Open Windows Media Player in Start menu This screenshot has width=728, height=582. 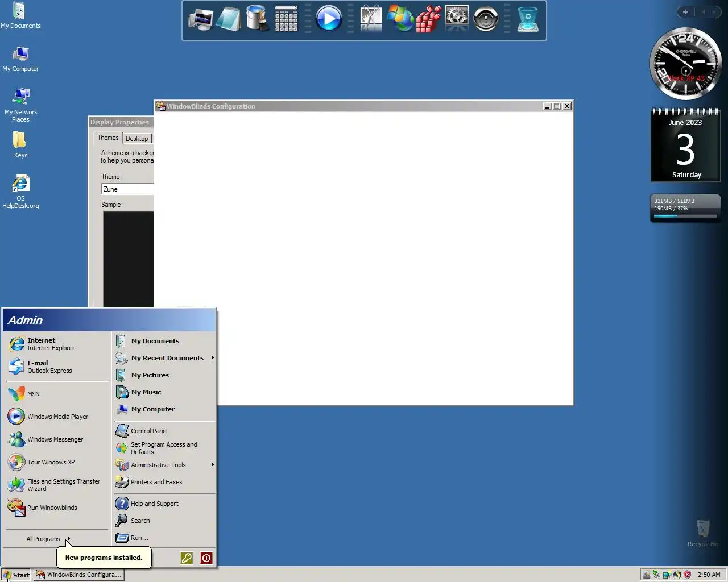tap(57, 416)
